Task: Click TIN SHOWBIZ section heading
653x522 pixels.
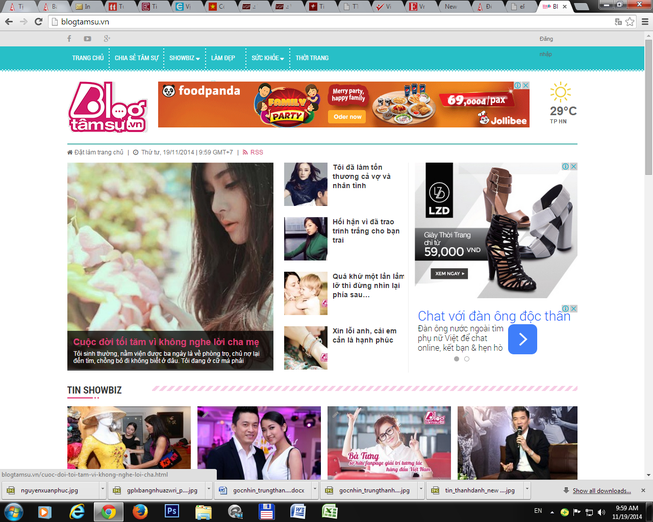Action: pos(95,390)
